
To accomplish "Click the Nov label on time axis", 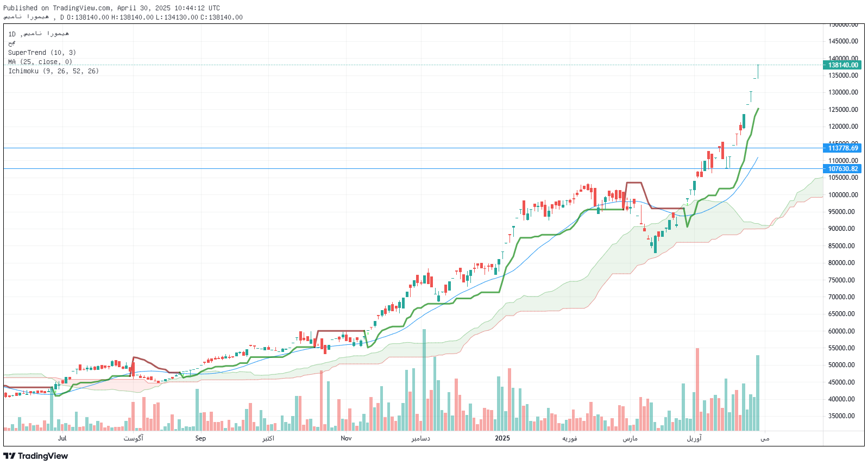I will 346,438.
